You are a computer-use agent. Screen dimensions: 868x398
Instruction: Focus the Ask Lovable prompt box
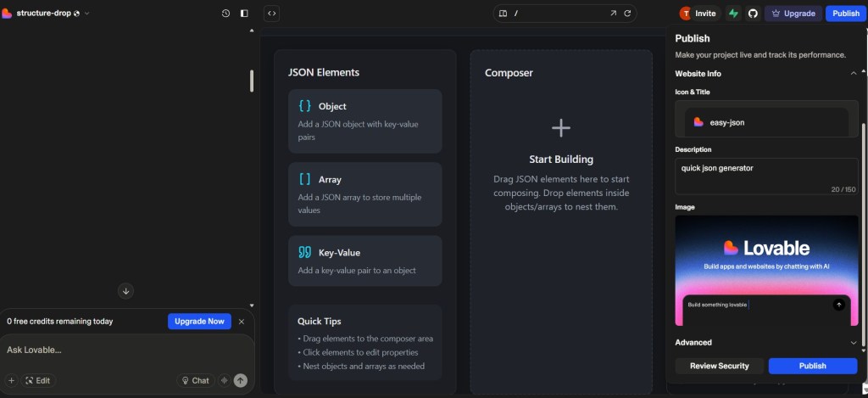coord(127,350)
